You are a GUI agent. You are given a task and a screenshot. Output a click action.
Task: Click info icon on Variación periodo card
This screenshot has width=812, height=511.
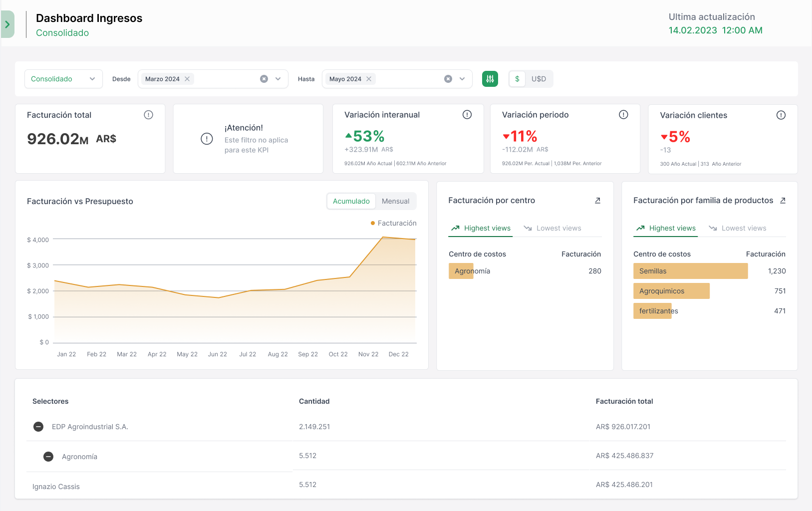click(x=623, y=115)
